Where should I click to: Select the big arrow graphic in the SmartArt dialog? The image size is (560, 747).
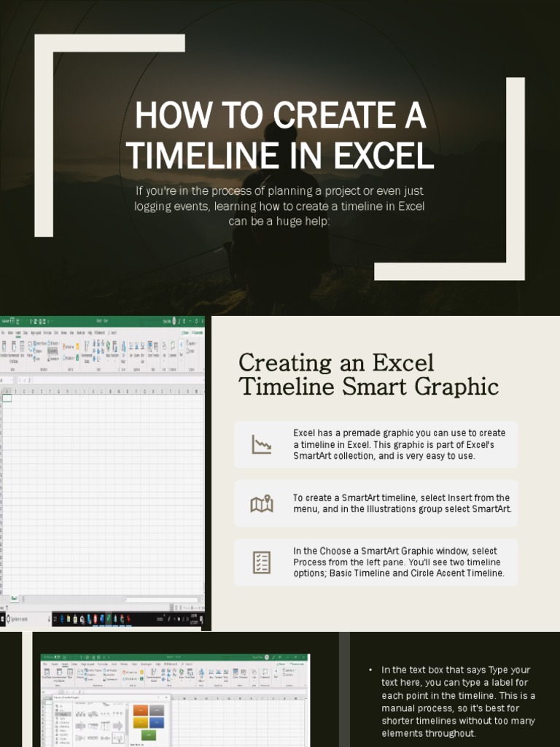tap(117, 727)
